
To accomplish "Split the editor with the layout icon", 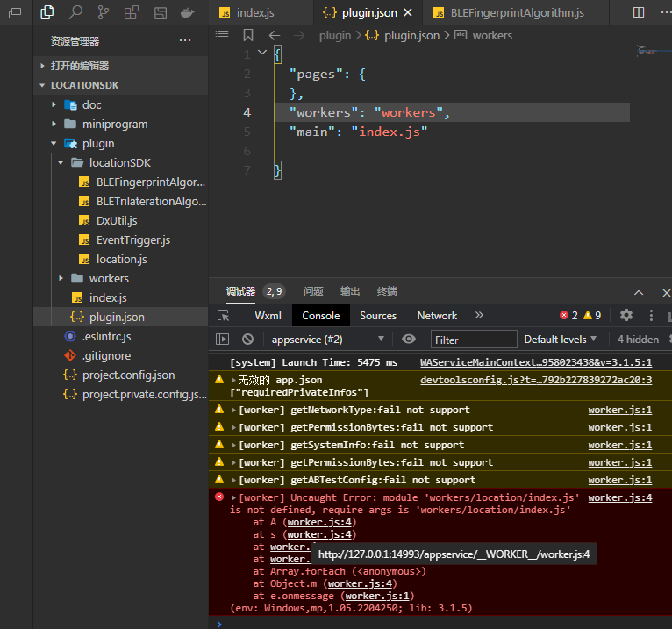I will pos(639,13).
